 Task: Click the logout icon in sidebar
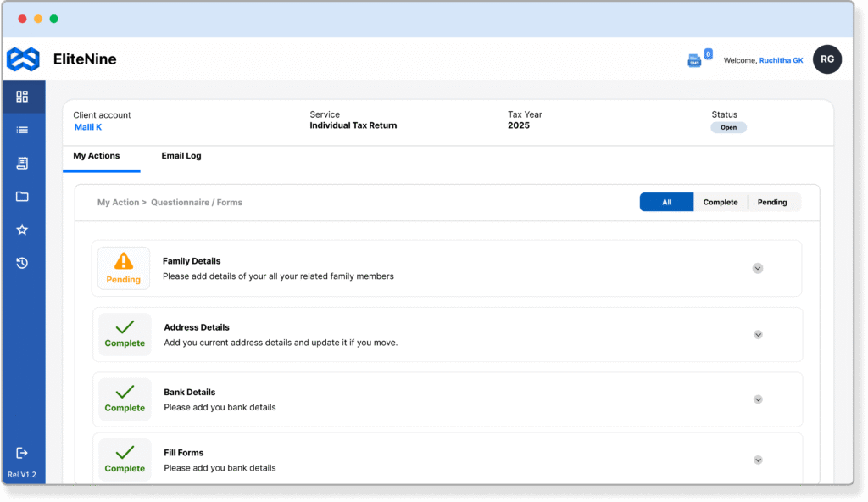tap(22, 453)
